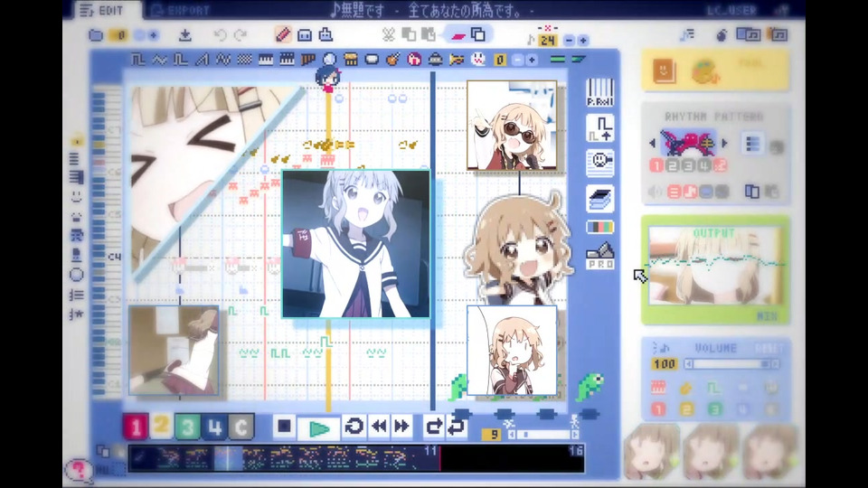Click the loop playback button
This screenshot has width=868, height=488.
354,426
